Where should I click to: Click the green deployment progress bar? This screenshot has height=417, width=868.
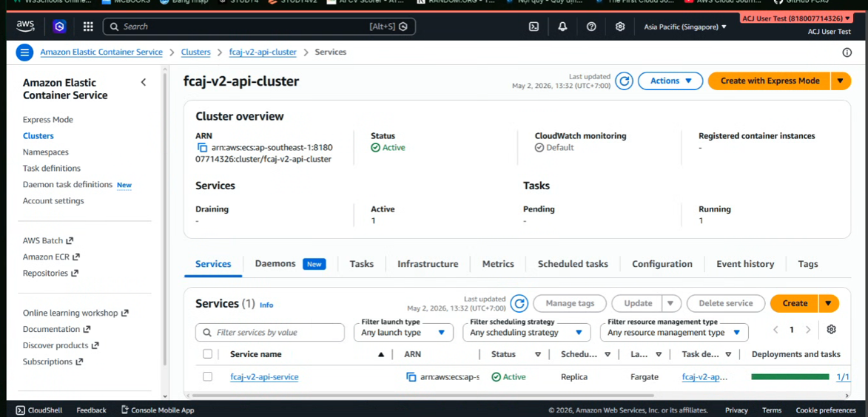(790, 376)
